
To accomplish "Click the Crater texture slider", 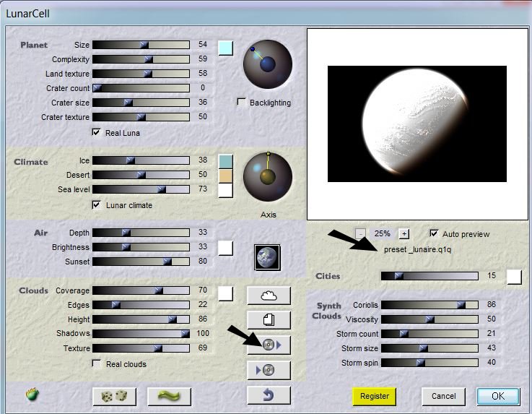I will coord(141,117).
